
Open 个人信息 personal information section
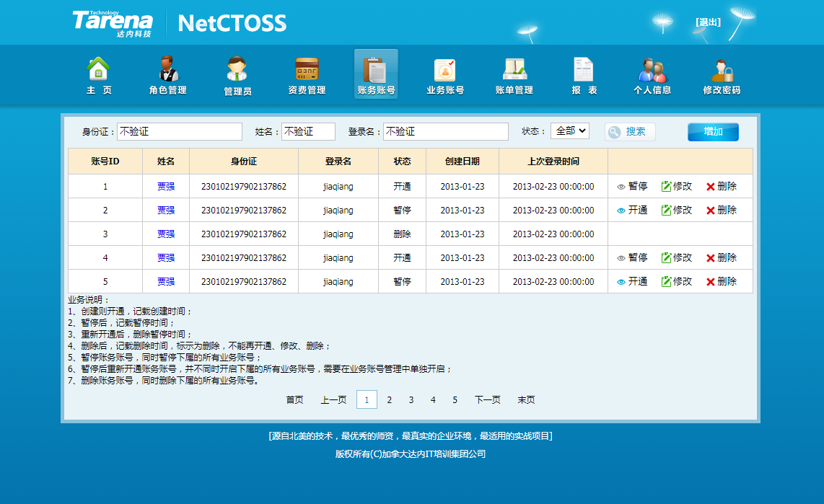tap(652, 74)
